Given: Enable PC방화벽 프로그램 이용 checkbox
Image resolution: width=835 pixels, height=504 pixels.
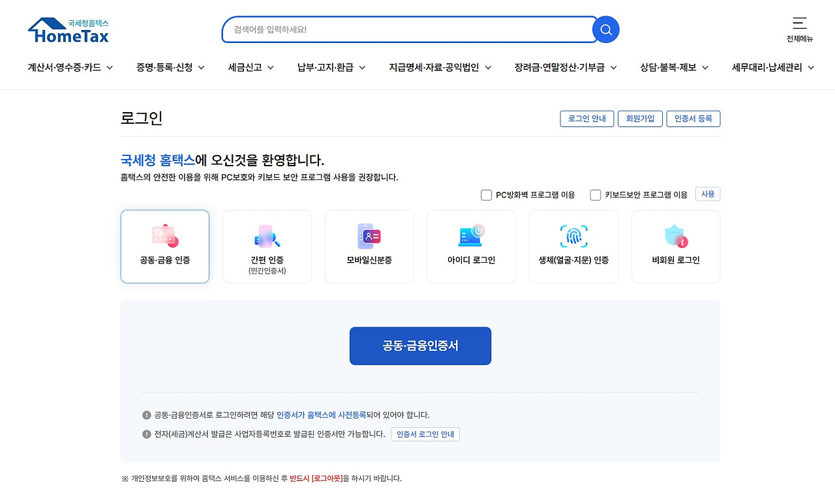Looking at the screenshot, I should [486, 194].
